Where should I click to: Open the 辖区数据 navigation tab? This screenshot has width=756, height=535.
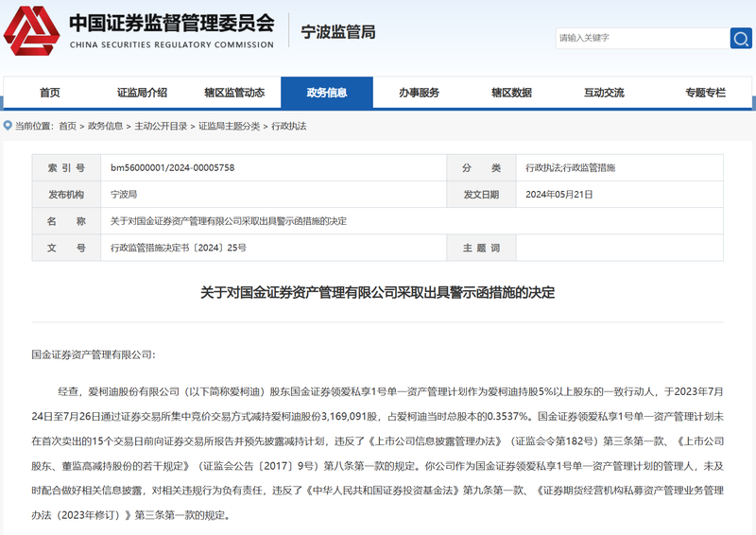click(511, 92)
